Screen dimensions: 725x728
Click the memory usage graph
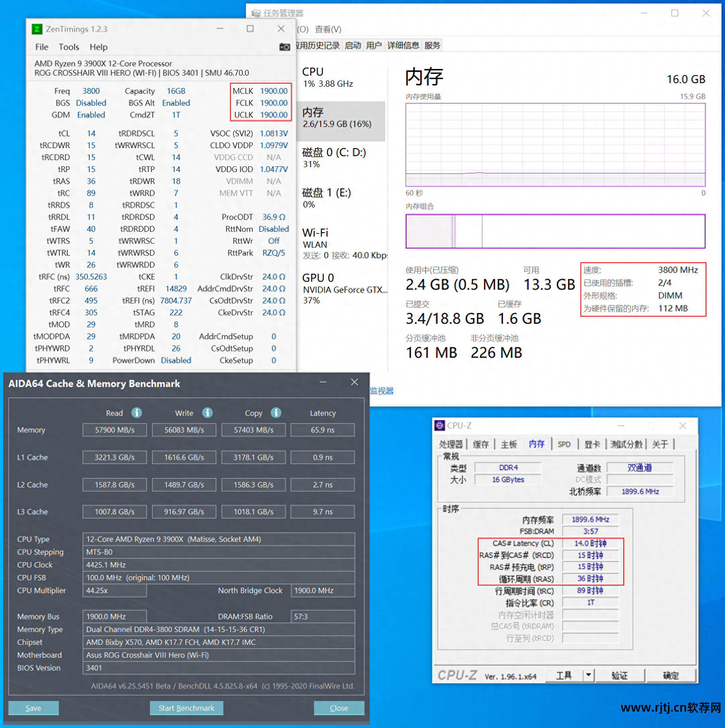click(556, 145)
